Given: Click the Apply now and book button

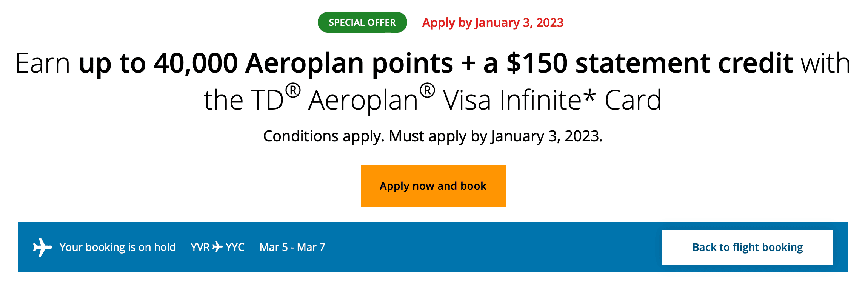Looking at the screenshot, I should [433, 186].
